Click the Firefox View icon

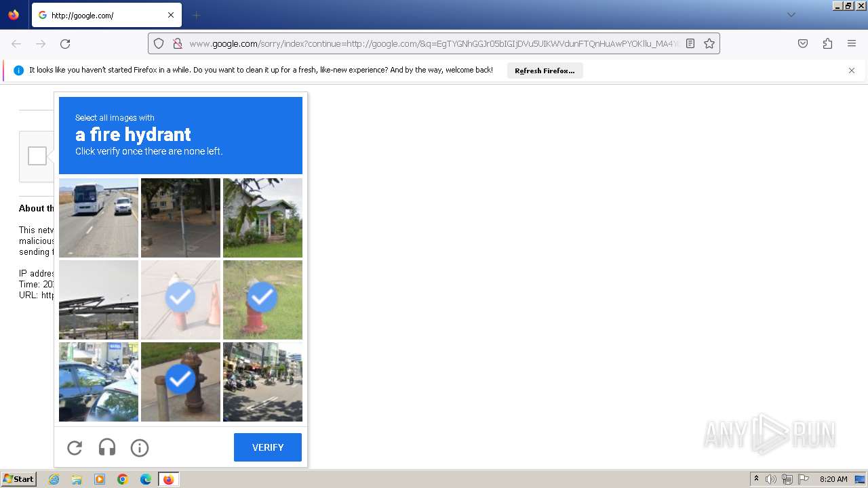point(14,15)
